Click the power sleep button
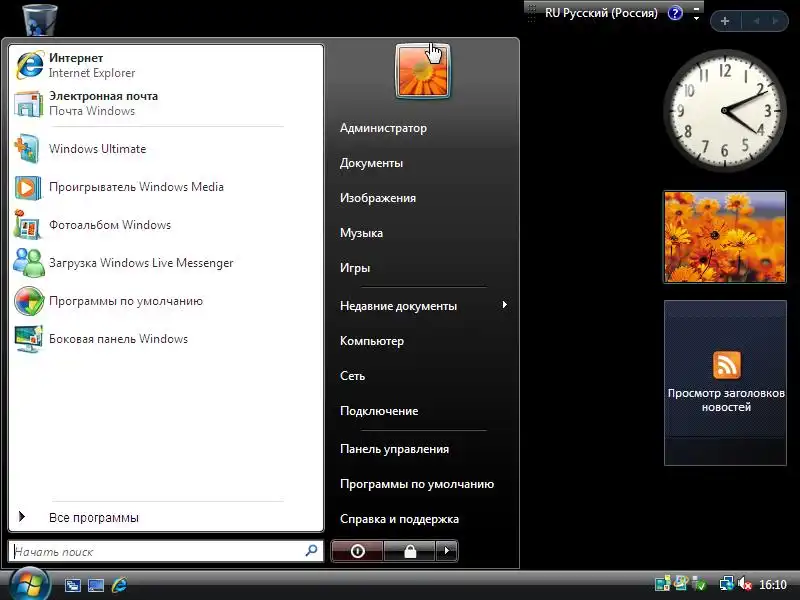The height and width of the screenshot is (600, 800). coord(357,551)
